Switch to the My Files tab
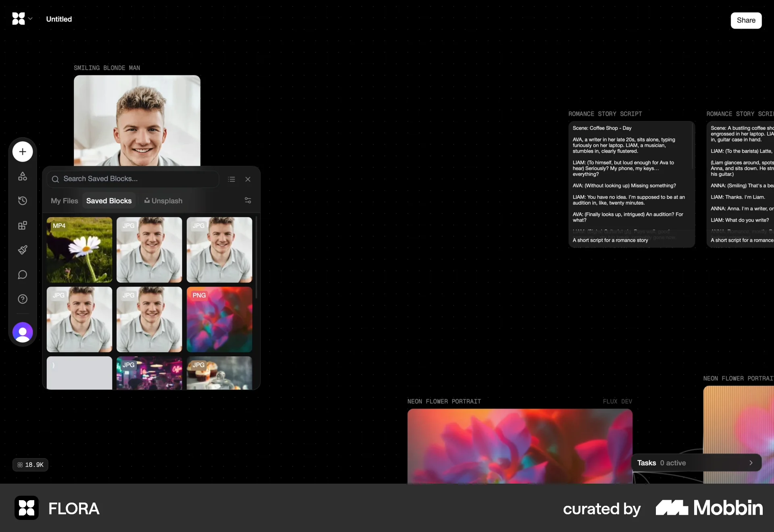Screen dimensions: 774x532 64,201
